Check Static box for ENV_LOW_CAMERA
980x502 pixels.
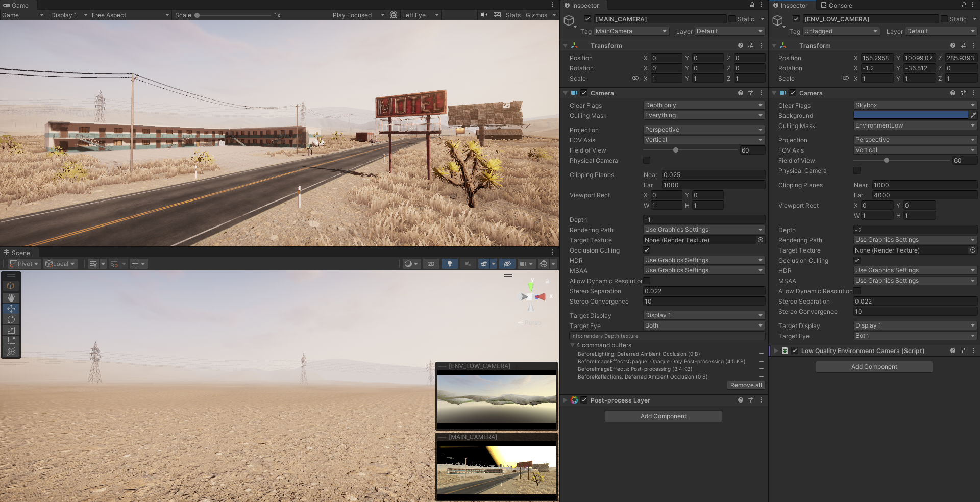[944, 19]
